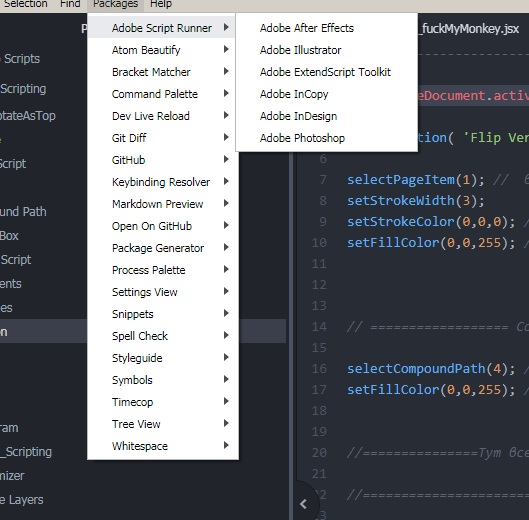Select the 'e Layers' tree entry

(22, 500)
